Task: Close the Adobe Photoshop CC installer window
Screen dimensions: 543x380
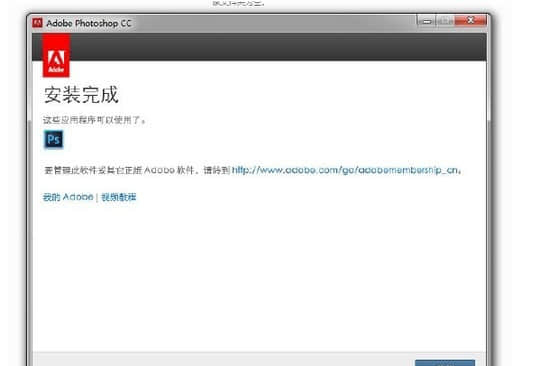Action: [470, 20]
